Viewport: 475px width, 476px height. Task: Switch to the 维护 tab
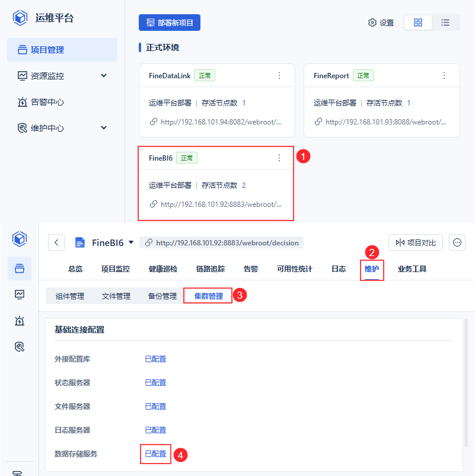(372, 269)
